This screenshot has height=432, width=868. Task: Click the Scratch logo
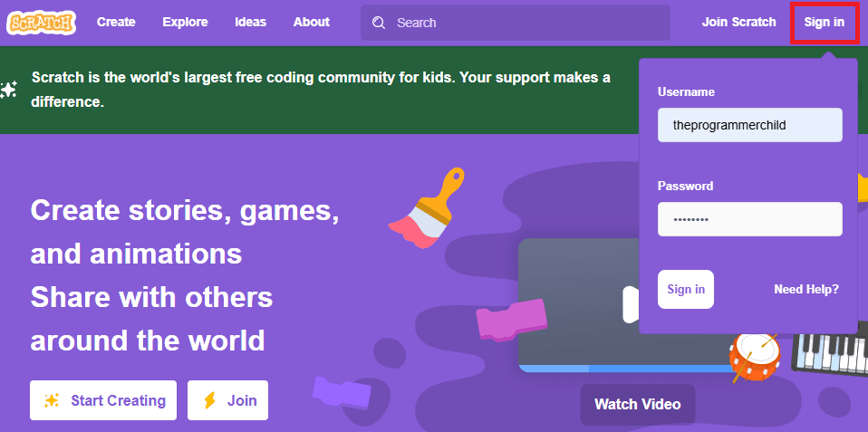point(42,23)
